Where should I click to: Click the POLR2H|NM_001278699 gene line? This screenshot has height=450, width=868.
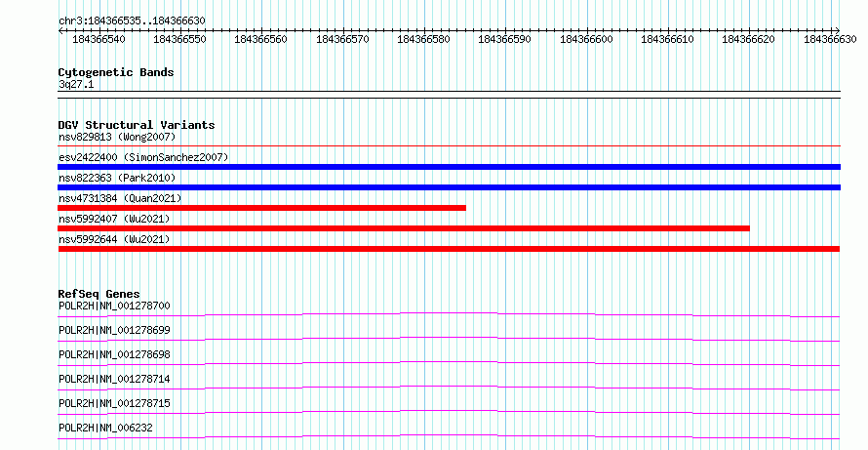(x=449, y=340)
